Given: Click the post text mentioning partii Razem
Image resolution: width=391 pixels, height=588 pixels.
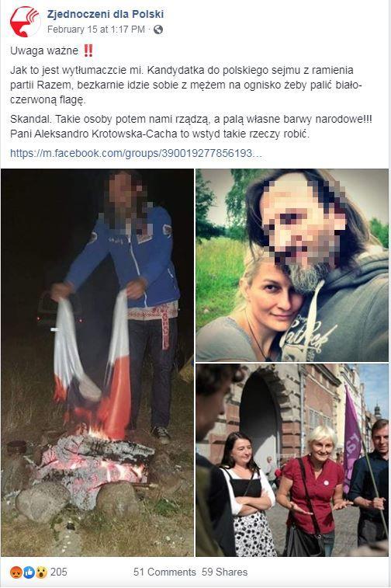Looking at the screenshot, I should click(185, 85).
